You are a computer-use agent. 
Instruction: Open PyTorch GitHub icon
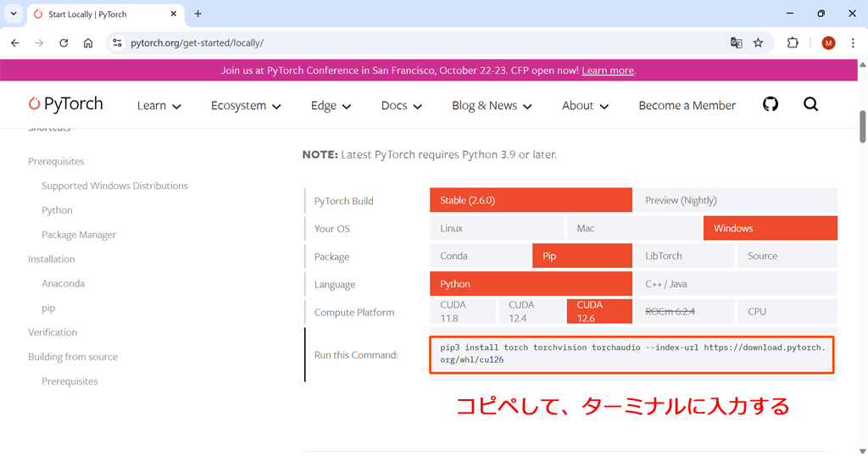[x=771, y=104]
